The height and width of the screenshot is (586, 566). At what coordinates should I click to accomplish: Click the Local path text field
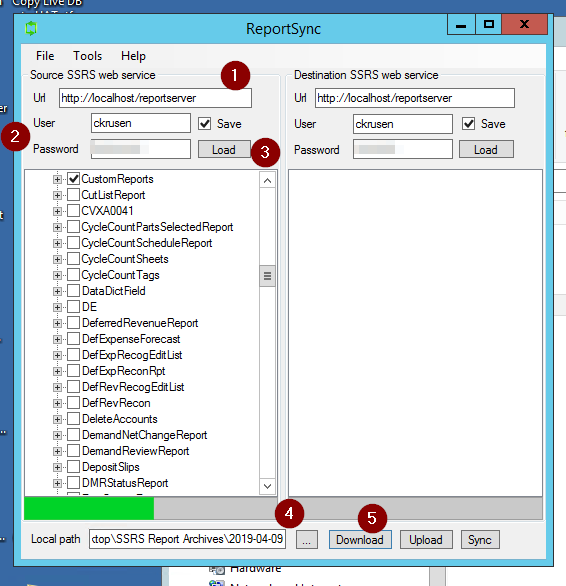pos(187,539)
